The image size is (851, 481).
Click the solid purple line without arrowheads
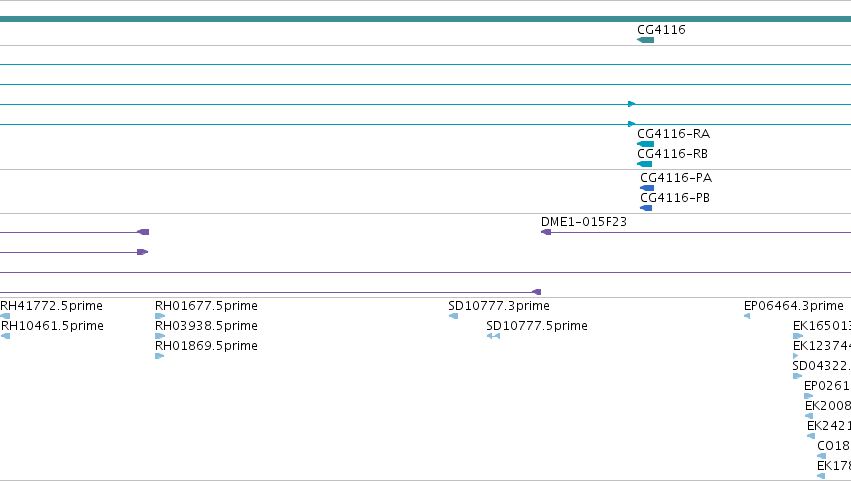pyautogui.click(x=426, y=273)
